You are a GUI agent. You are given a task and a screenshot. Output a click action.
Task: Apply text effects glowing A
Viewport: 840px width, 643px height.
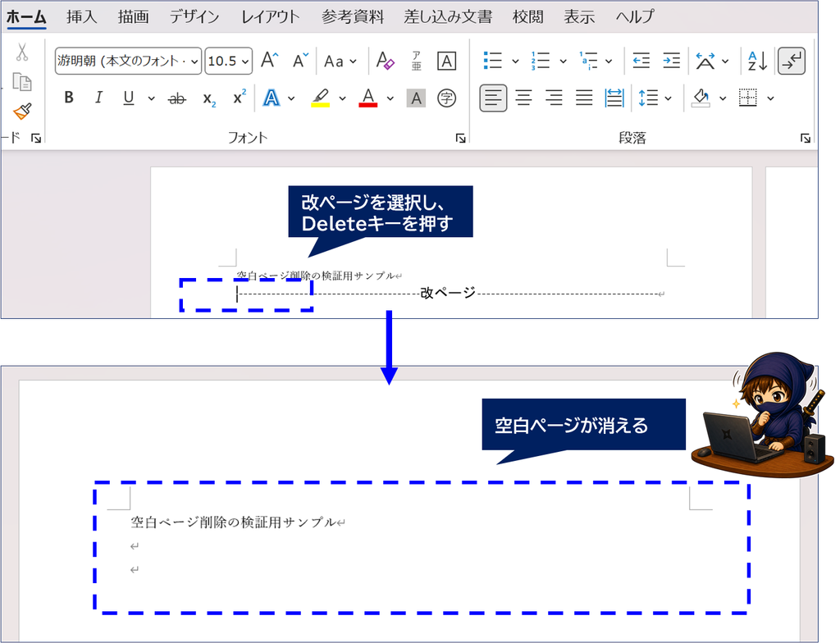coord(272,98)
